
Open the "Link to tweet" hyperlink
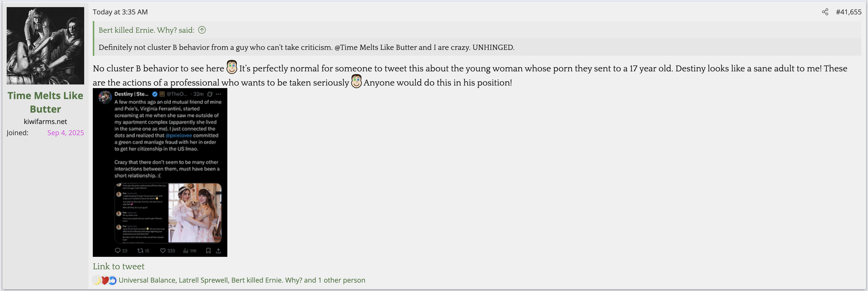coord(118,266)
